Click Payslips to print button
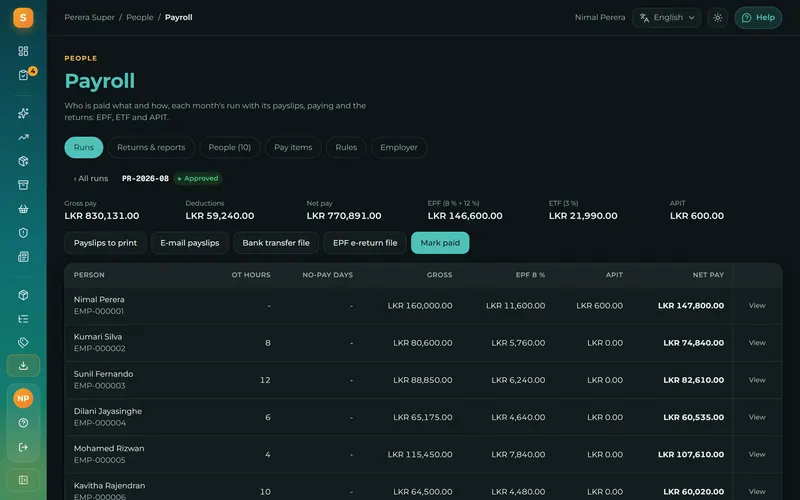The image size is (800, 500). pos(105,243)
